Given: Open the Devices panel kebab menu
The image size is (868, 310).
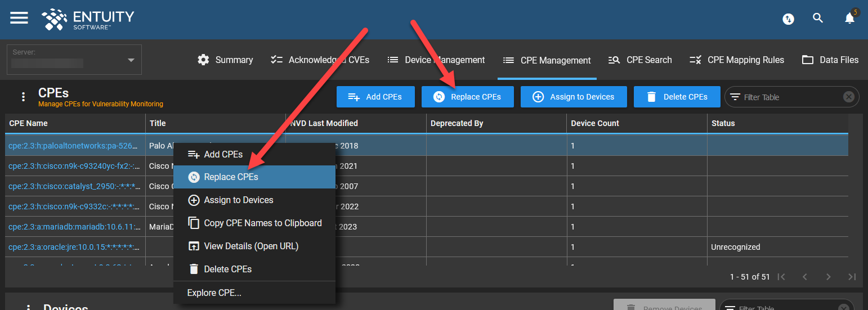Looking at the screenshot, I should pyautogui.click(x=28, y=307).
